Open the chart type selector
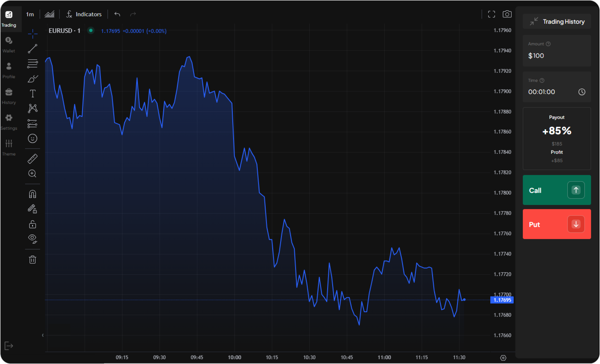Image resolution: width=600 pixels, height=364 pixels. 49,14
